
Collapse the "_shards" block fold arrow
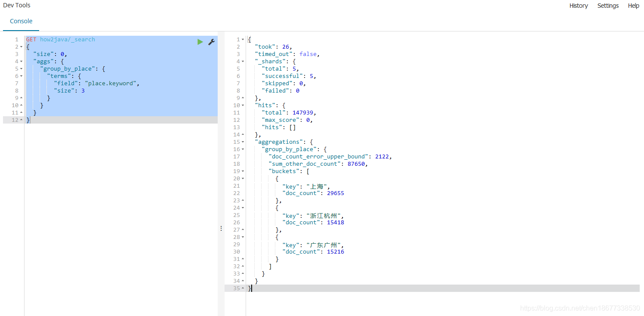(x=243, y=62)
